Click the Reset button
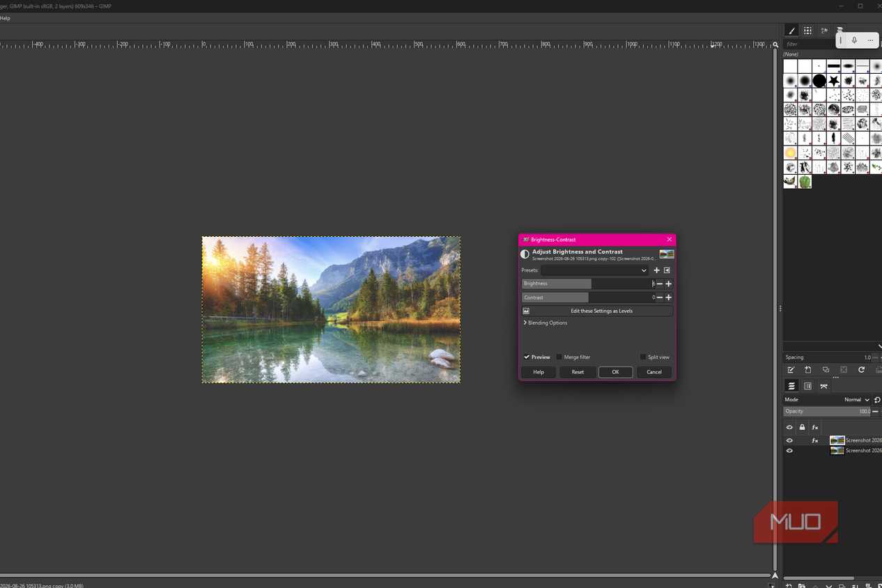 click(x=578, y=372)
